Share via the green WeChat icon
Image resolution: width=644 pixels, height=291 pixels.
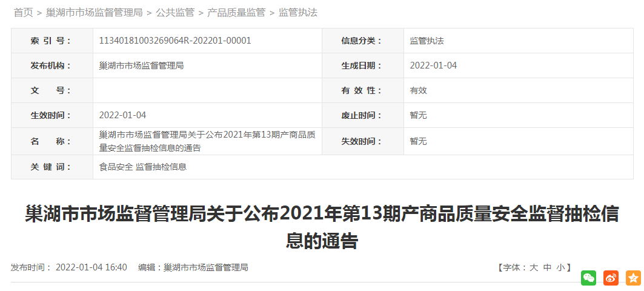tap(588, 278)
